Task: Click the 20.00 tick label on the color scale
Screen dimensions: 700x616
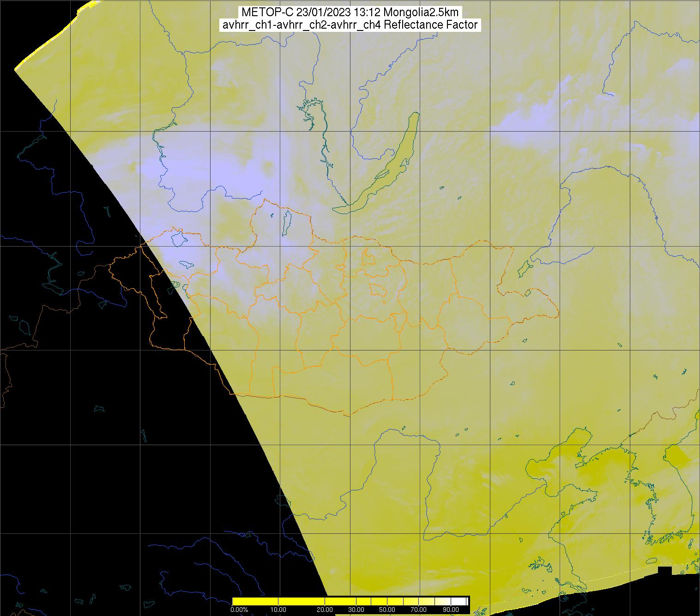Action: [326, 610]
